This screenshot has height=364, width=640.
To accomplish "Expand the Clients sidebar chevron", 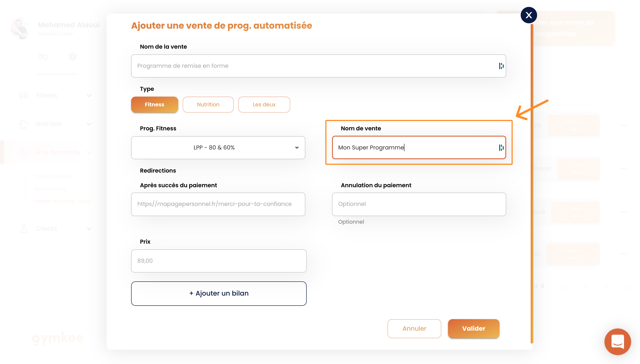I will tap(89, 229).
